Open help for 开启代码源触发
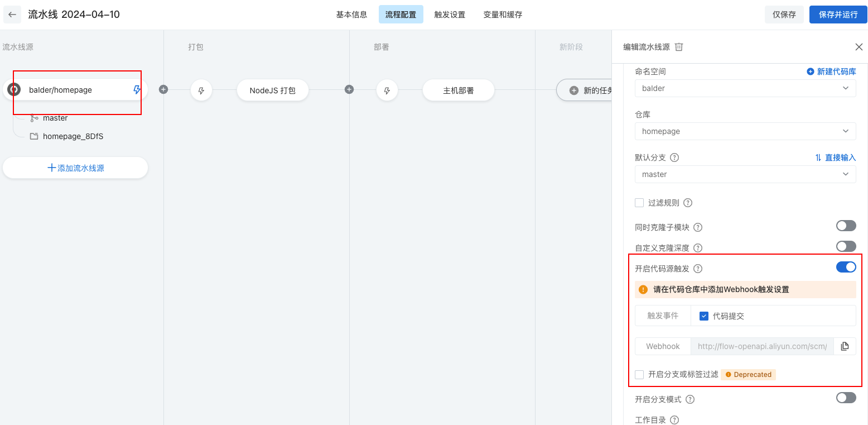 point(698,269)
